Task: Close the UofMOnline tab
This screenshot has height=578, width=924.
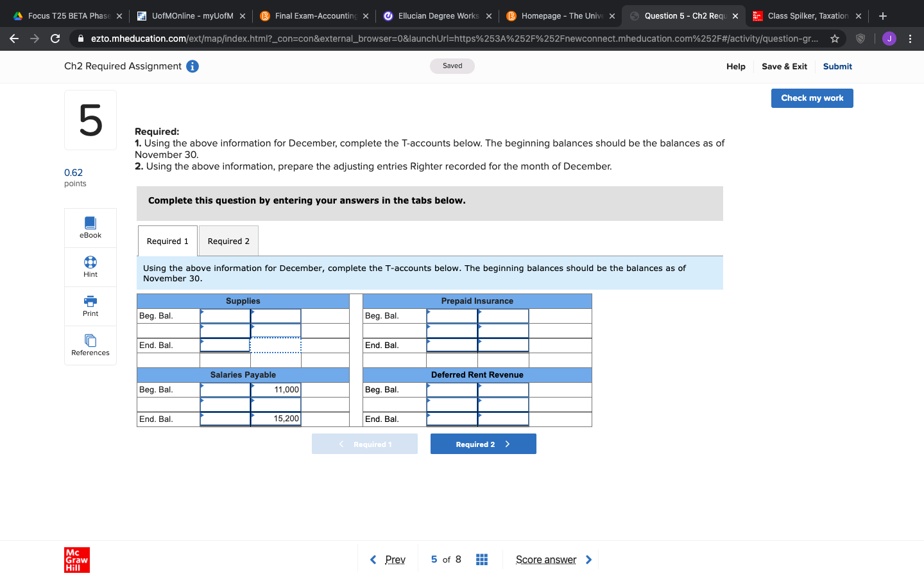Action: (243, 16)
